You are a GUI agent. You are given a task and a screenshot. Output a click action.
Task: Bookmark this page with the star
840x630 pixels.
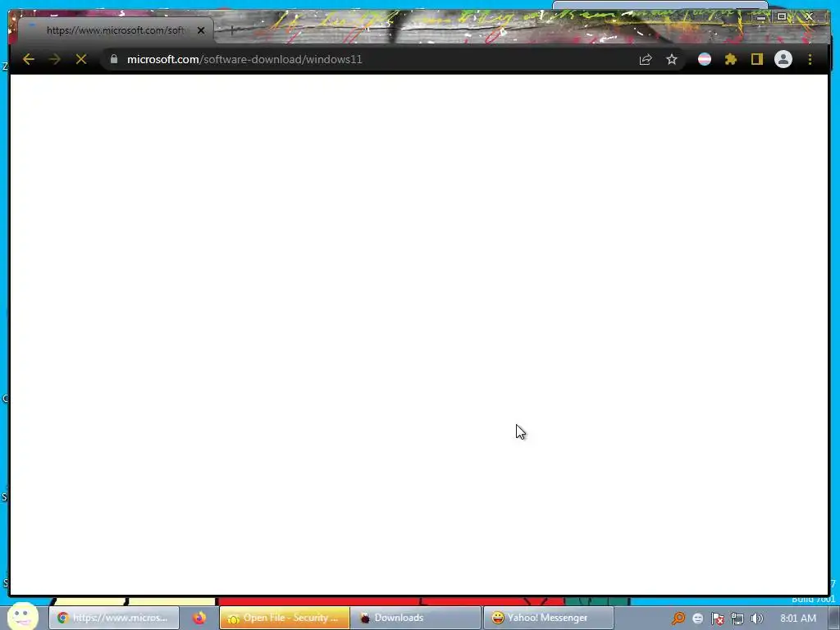tap(672, 59)
